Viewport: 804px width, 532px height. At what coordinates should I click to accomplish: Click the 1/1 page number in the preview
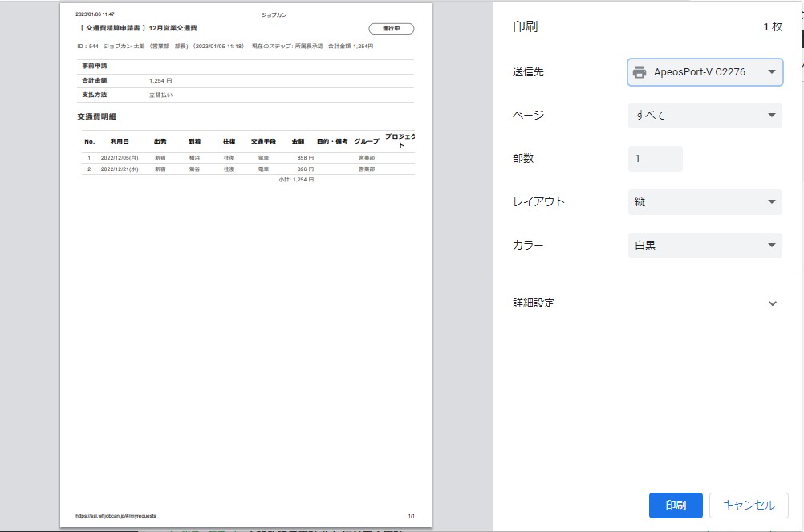[x=411, y=516]
